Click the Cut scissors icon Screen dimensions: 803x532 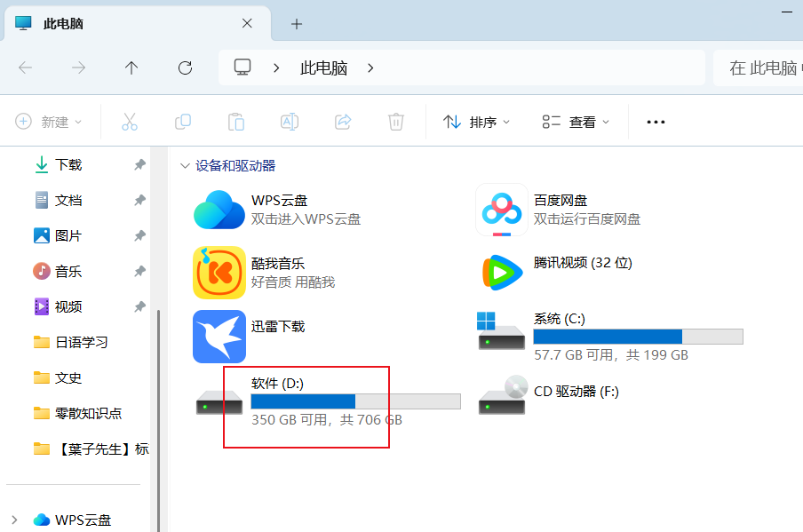(130, 122)
